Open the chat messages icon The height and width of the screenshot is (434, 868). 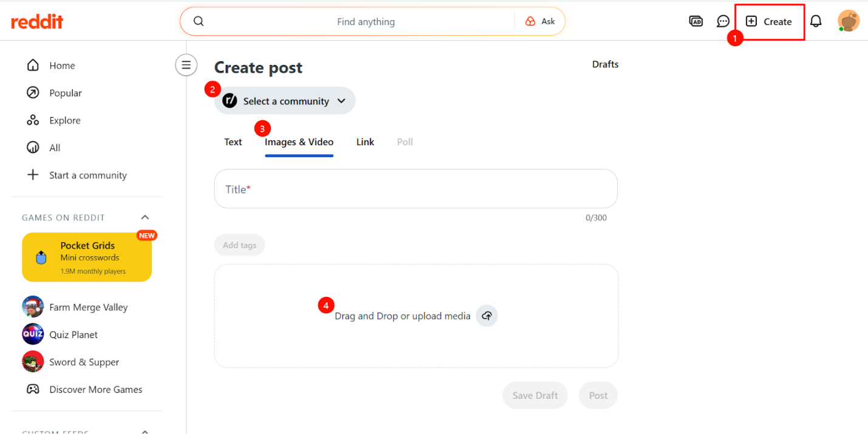pyautogui.click(x=723, y=21)
